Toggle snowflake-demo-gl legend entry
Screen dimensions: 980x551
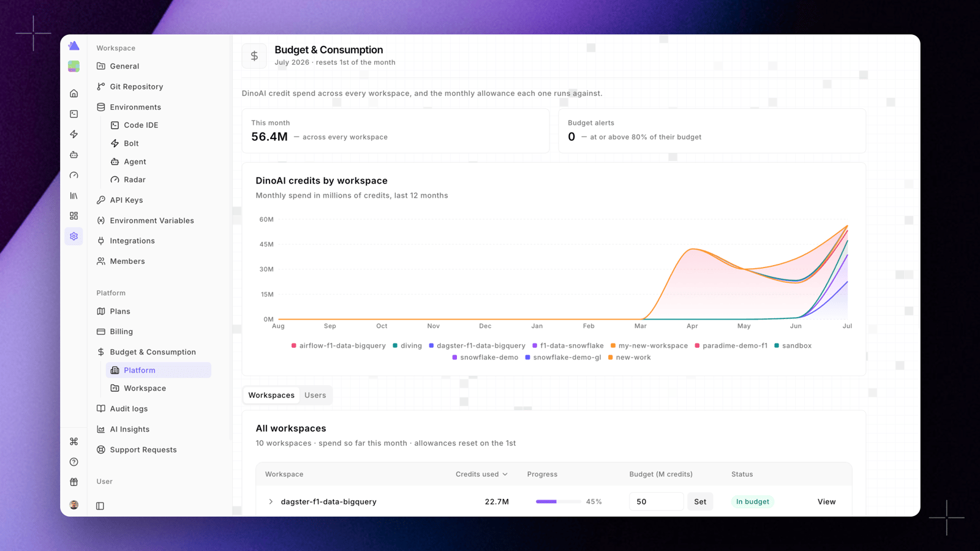(563, 358)
